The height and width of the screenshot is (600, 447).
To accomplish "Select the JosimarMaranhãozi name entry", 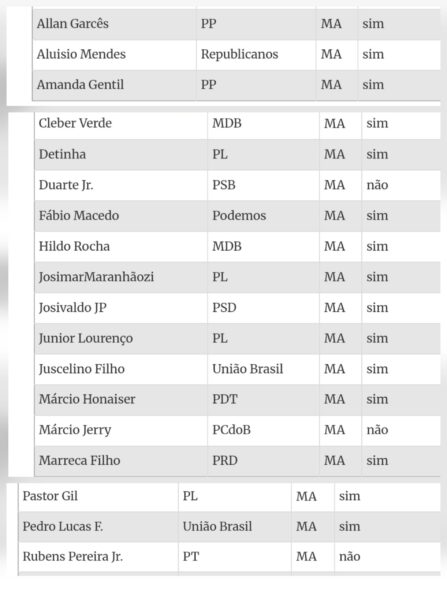I will (x=96, y=277).
